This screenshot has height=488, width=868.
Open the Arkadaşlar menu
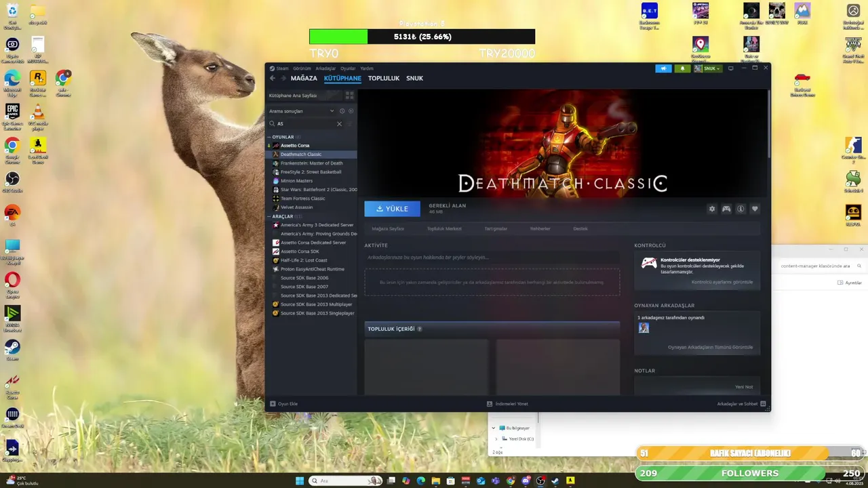pos(325,68)
